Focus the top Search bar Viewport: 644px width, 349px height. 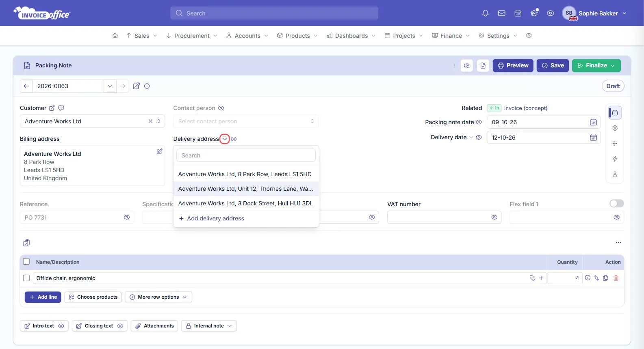point(274,13)
